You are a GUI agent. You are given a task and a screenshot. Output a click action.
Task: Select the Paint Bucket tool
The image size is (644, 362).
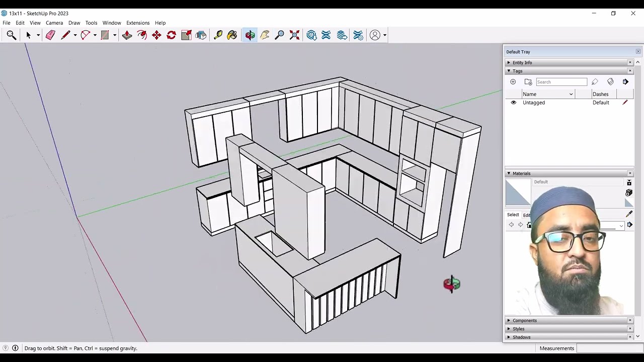click(x=232, y=35)
